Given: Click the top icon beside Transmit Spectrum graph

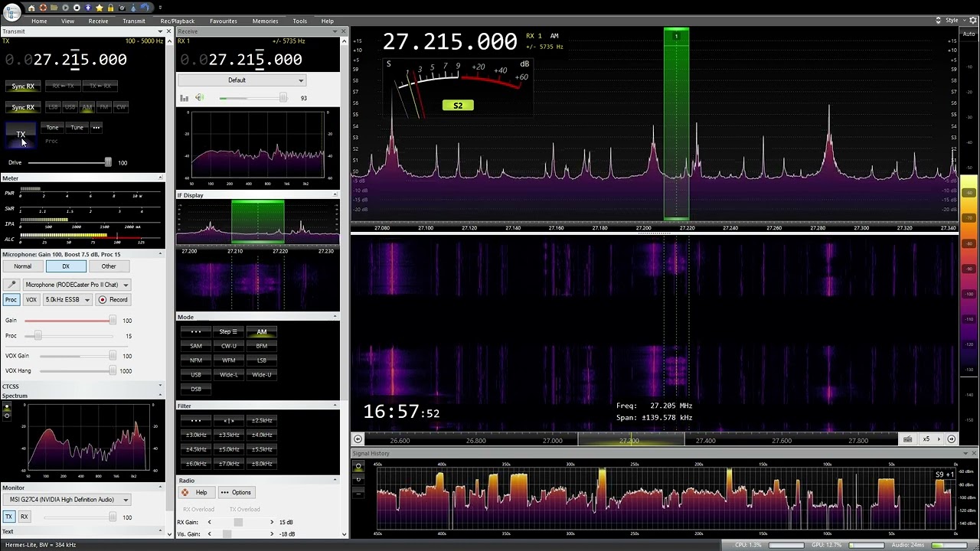Looking at the screenshot, I should pyautogui.click(x=7, y=406).
